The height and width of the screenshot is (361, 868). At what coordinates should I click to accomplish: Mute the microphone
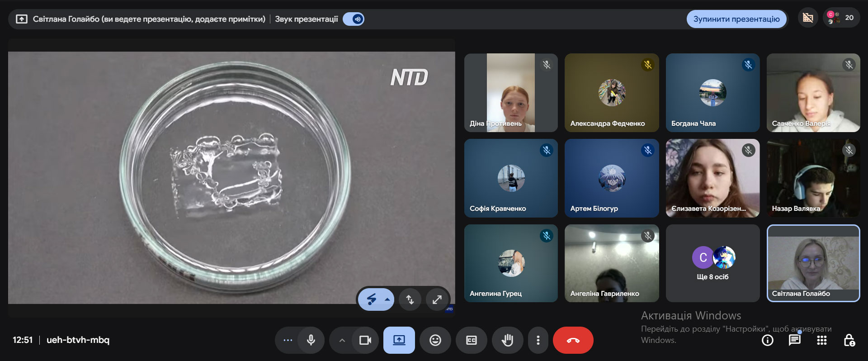[311, 340]
